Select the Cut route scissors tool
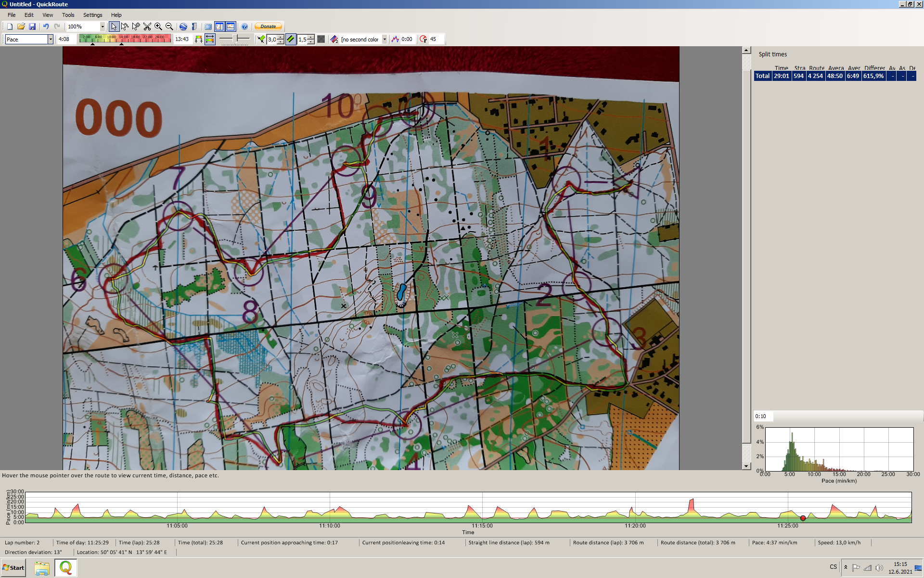This screenshot has height=578, width=924. click(x=147, y=26)
